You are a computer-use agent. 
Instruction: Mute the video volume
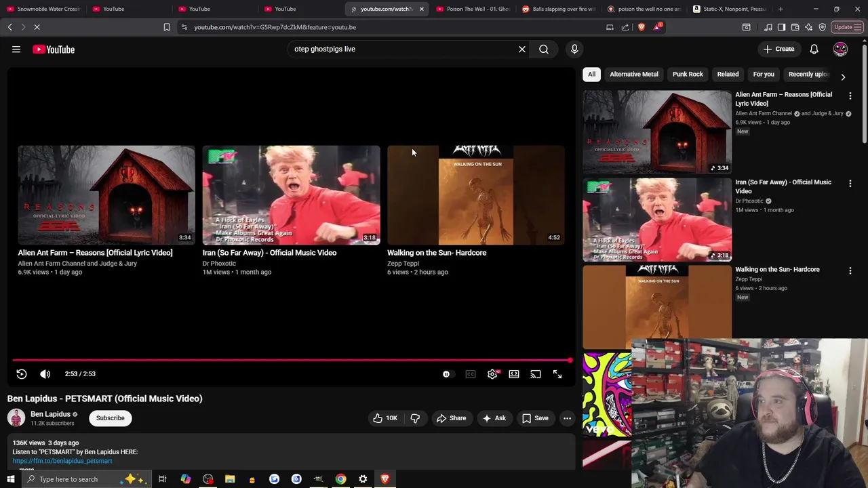pyautogui.click(x=45, y=374)
